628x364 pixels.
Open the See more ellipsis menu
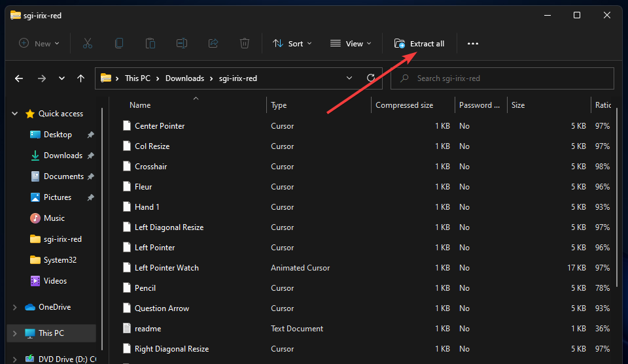pos(473,44)
